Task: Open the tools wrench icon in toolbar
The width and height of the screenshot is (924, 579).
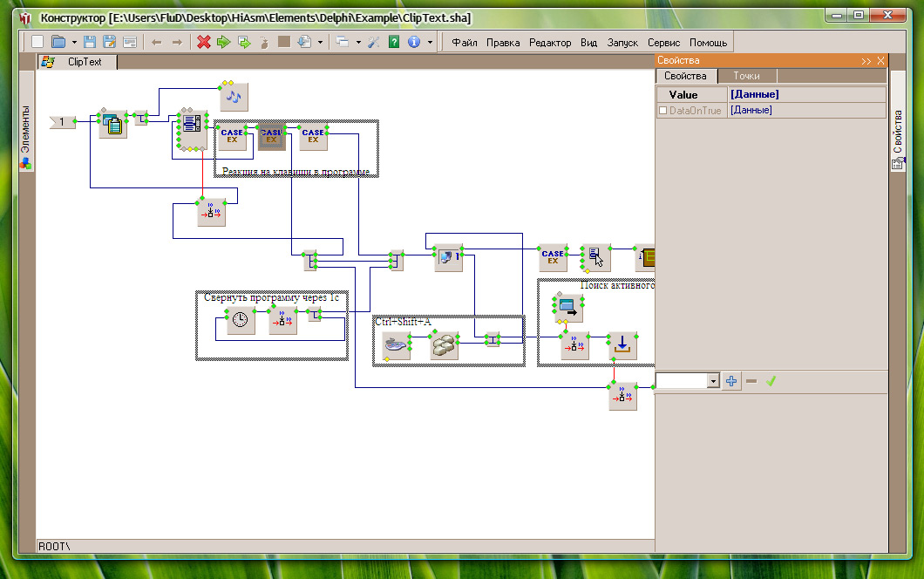Action: [x=374, y=42]
